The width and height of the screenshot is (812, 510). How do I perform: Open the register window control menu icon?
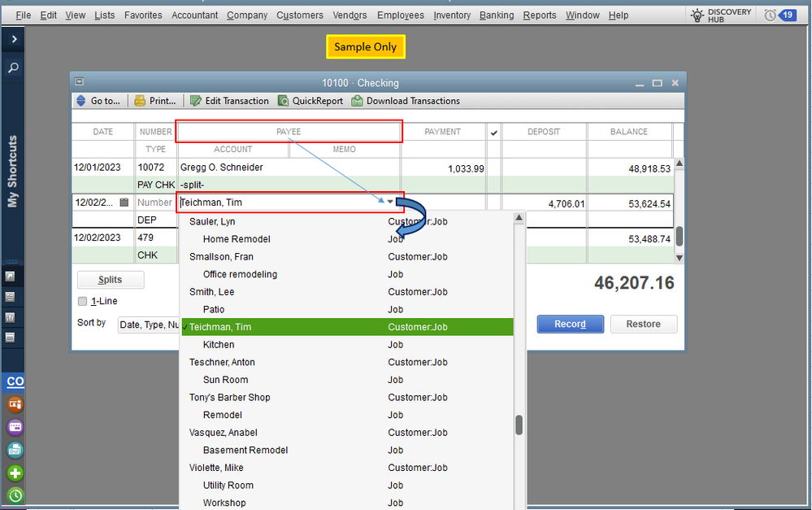tap(79, 81)
